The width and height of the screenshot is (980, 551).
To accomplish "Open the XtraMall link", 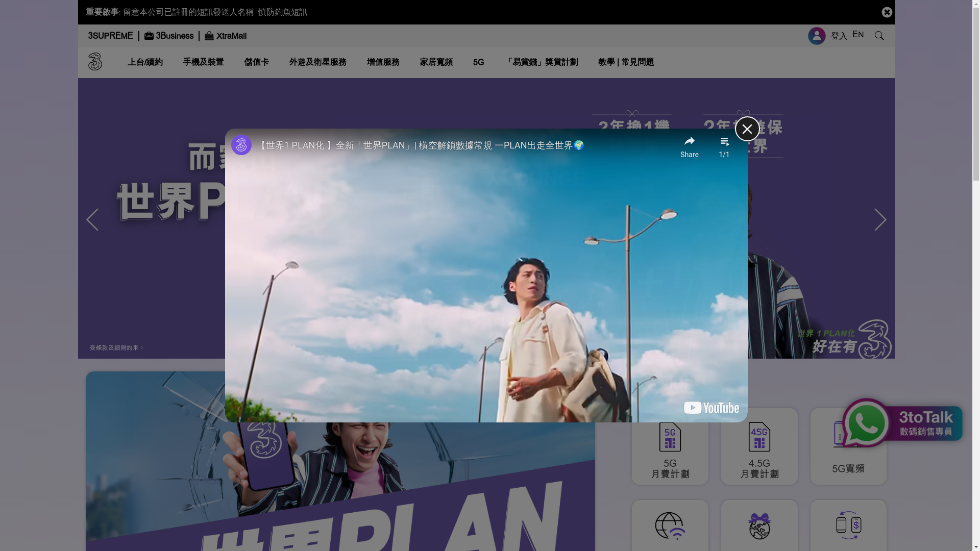I will (x=231, y=36).
